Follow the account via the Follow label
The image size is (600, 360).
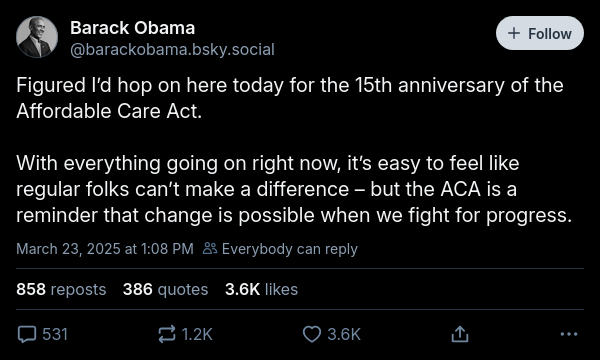(x=550, y=34)
